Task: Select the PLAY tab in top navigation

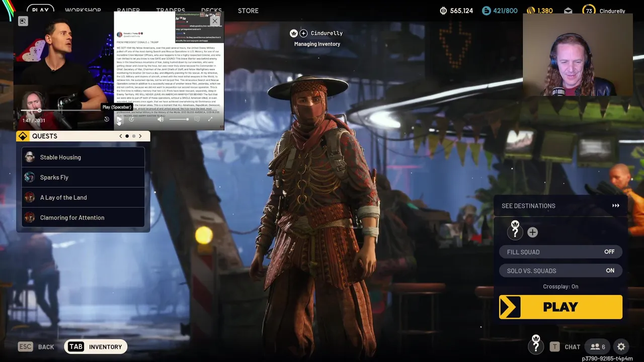Action: (40, 10)
